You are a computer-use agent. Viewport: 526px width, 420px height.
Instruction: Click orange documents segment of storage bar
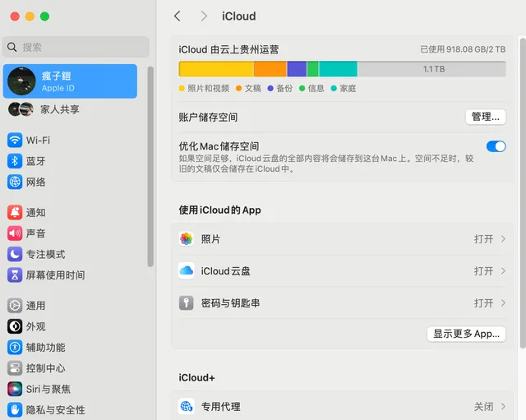pyautogui.click(x=270, y=69)
